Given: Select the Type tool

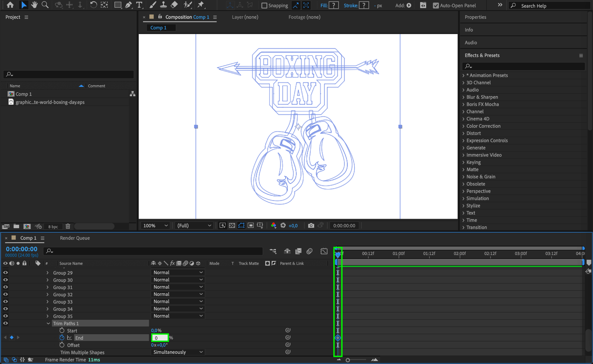Looking at the screenshot, I should point(139,5).
